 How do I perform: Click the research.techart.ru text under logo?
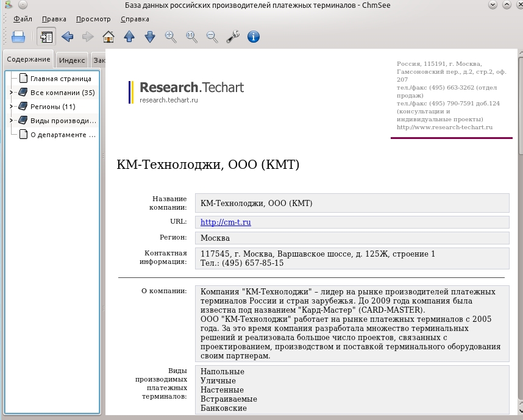168,100
